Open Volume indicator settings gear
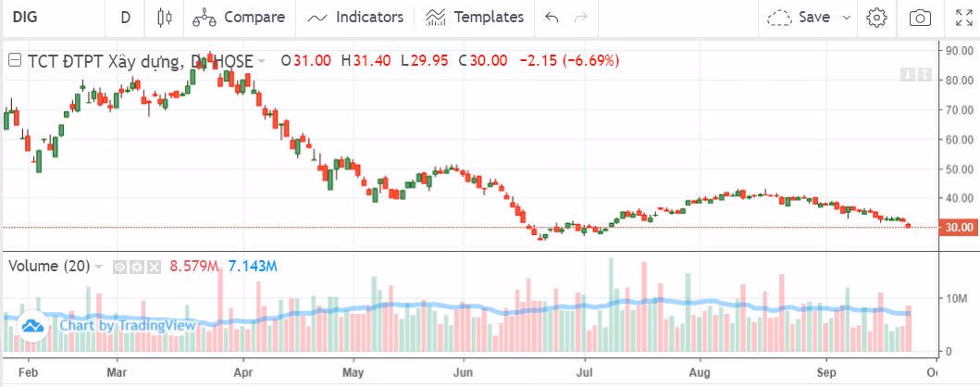This screenshot has width=980, height=387. point(136,267)
